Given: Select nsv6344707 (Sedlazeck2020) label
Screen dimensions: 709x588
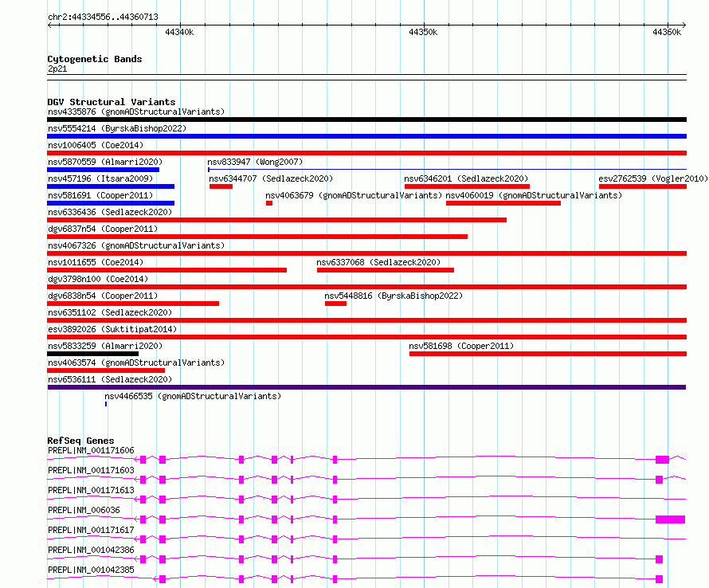Looking at the screenshot, I should click(271, 178).
